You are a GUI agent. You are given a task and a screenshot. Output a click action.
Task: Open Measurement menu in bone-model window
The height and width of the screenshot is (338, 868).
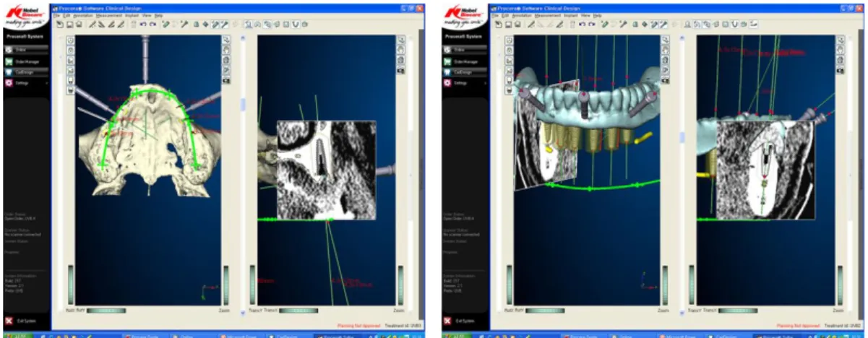pyautogui.click(x=109, y=15)
